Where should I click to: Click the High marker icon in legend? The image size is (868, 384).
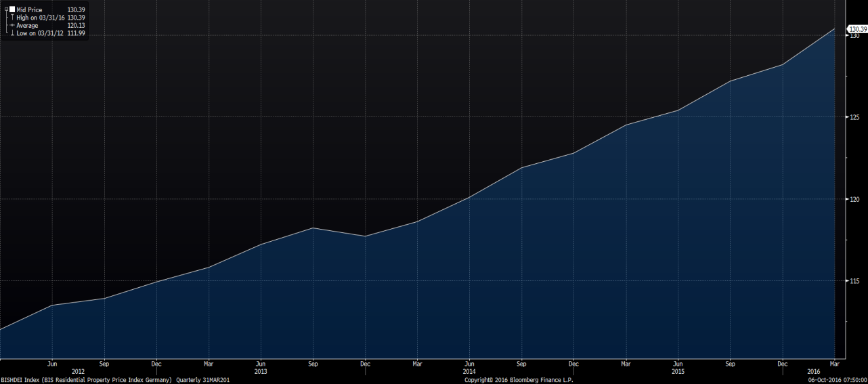click(12, 18)
